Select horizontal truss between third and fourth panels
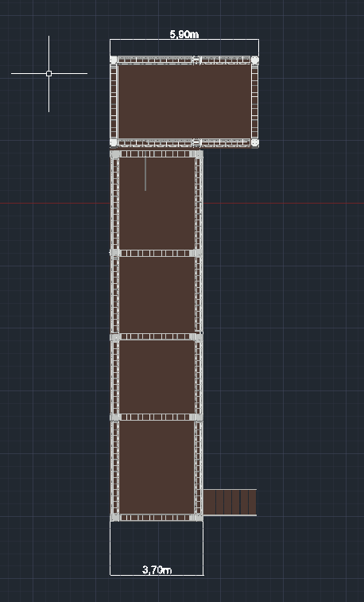 coord(157,418)
